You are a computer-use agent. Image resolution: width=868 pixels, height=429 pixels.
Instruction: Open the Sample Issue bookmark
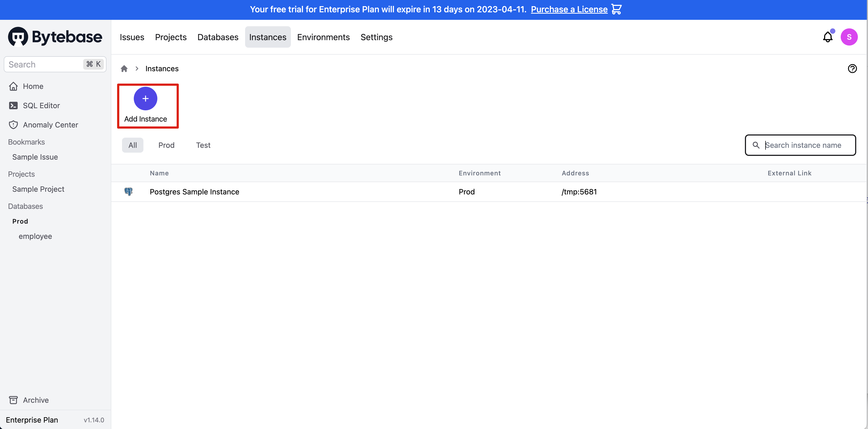point(35,157)
